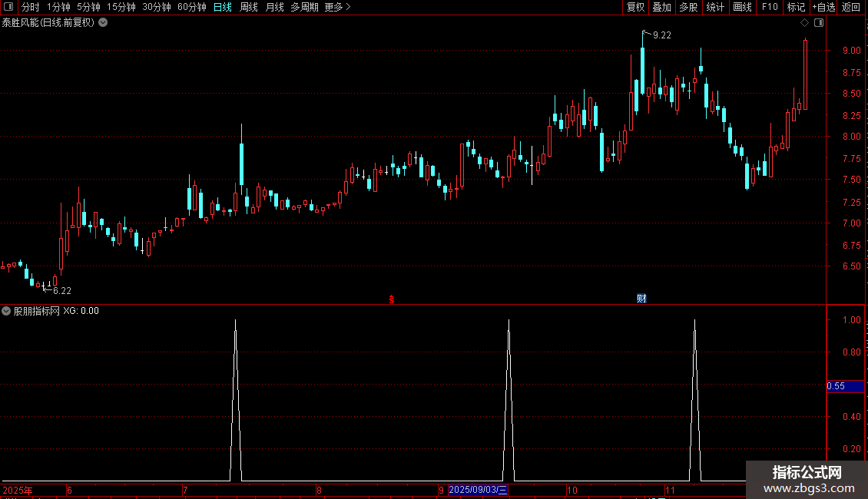Click the 叠加 overlay button

(661, 7)
